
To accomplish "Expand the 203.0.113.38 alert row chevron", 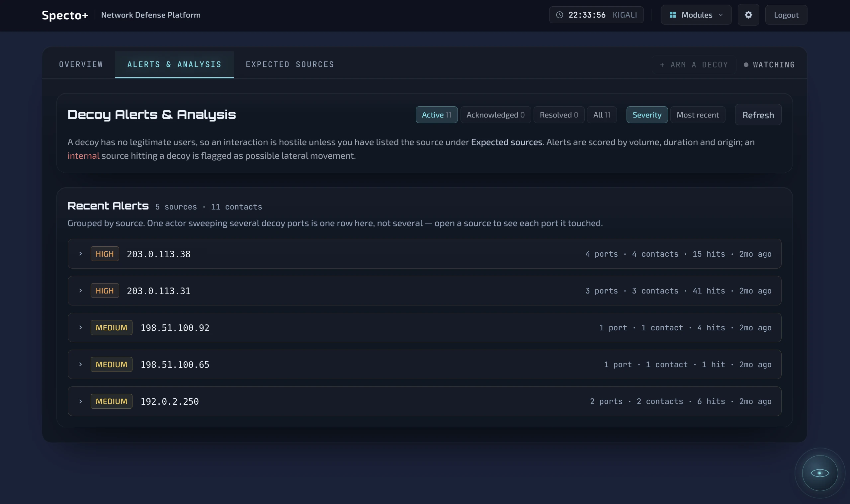I will click(x=80, y=254).
